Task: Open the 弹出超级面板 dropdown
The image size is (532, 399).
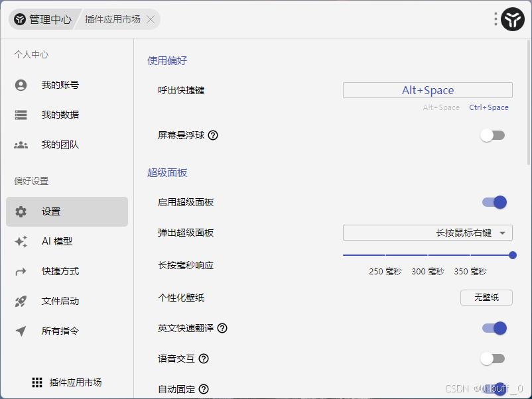Action: 427,233
